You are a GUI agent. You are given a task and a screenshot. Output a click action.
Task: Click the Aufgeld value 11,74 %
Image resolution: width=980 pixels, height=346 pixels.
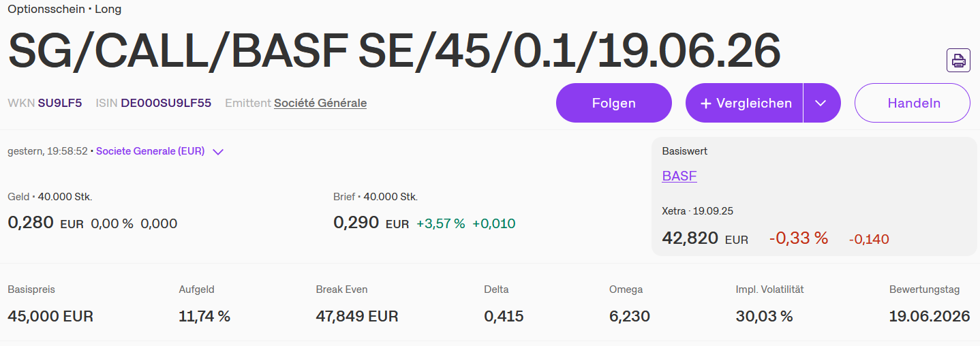tap(204, 317)
